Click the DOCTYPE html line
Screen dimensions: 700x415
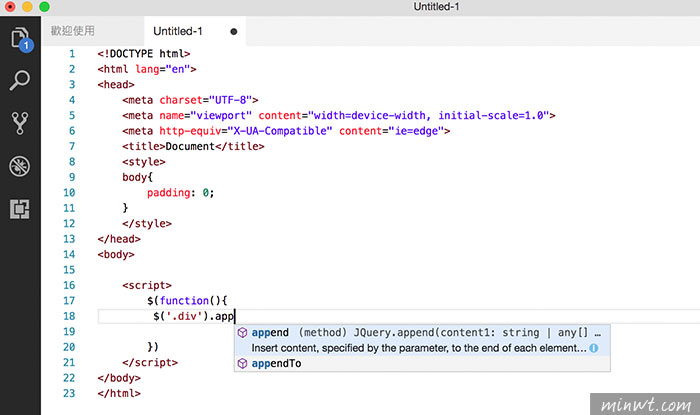[144, 54]
